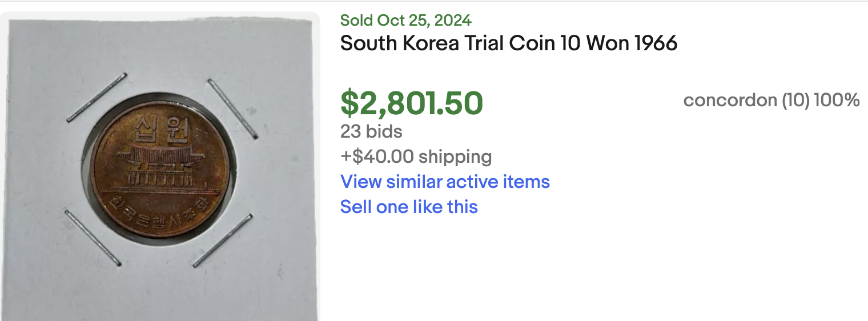Click the +$40.00 shipping text
The height and width of the screenshot is (321, 868).
[416, 156]
